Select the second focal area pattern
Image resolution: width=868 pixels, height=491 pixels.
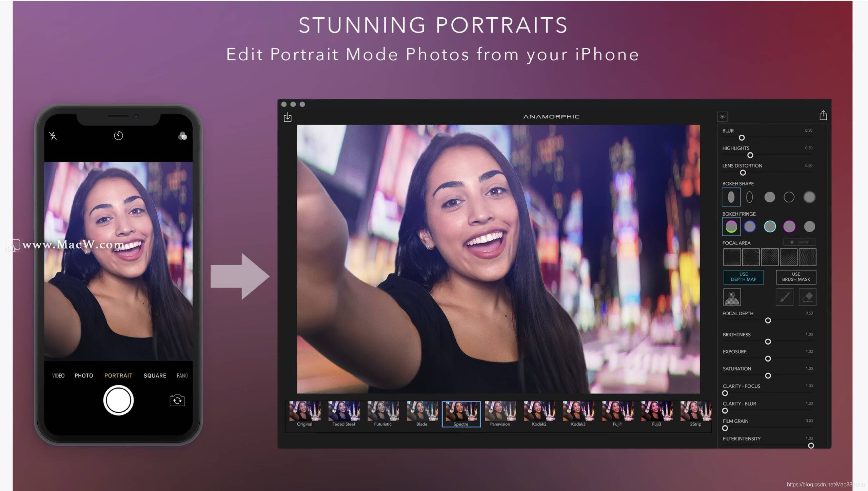click(x=751, y=257)
